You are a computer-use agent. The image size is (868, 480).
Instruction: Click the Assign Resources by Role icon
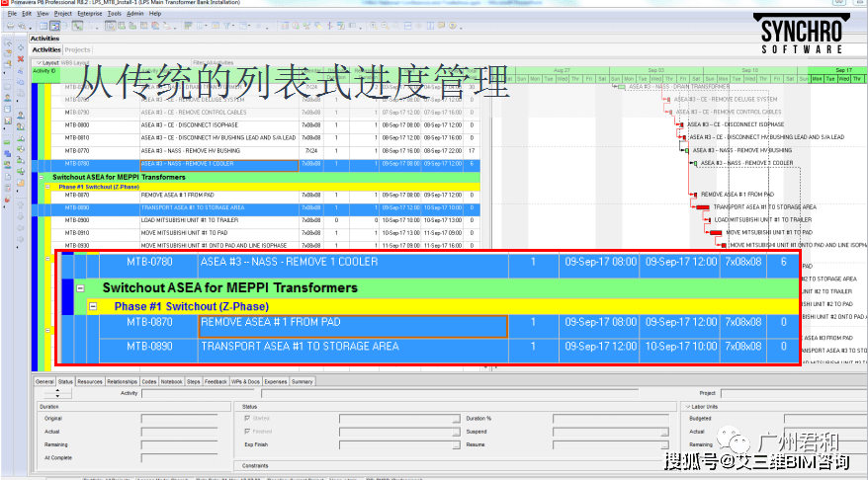[21, 126]
